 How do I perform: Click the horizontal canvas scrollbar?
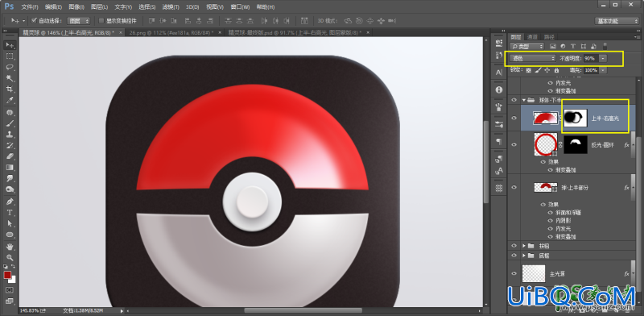click(x=303, y=310)
